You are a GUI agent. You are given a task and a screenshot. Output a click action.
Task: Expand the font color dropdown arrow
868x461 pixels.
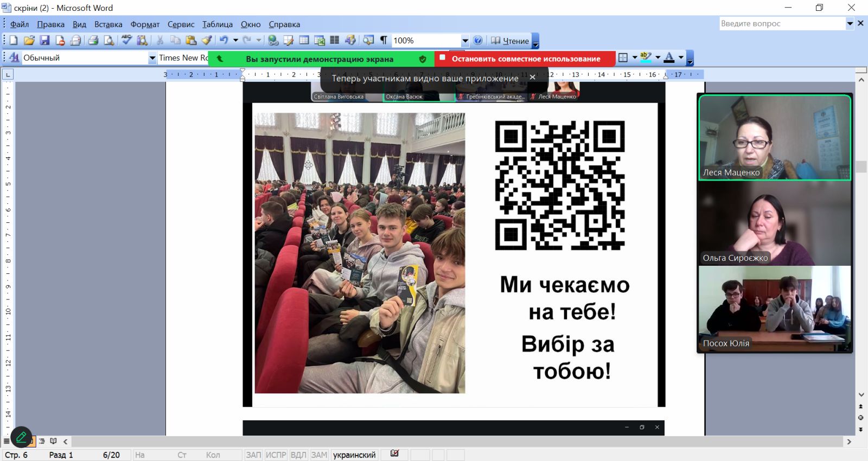click(x=681, y=57)
